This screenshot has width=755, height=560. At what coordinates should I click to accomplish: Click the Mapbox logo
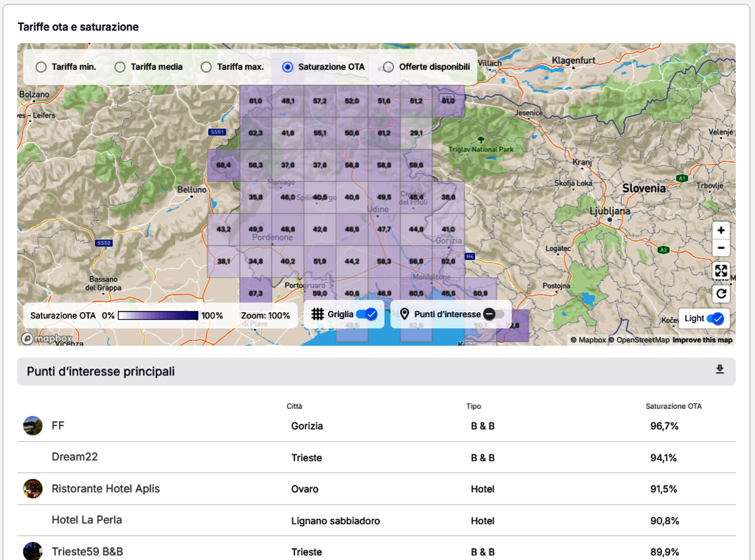click(47, 338)
